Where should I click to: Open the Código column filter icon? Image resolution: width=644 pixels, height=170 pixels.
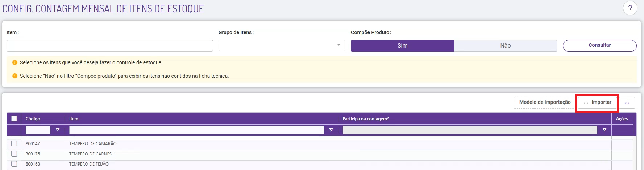pyautogui.click(x=58, y=130)
